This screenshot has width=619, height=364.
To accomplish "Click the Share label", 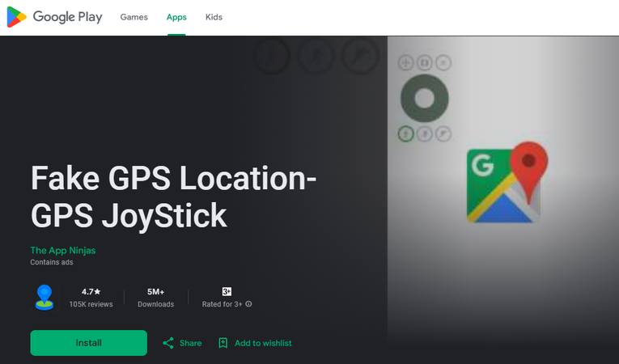I will (x=190, y=343).
